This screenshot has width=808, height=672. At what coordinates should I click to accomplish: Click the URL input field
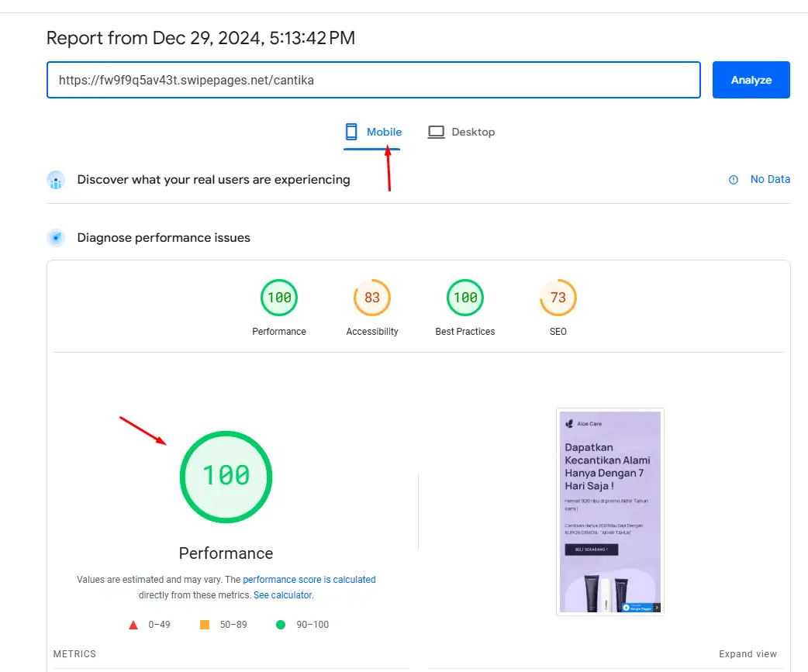click(x=374, y=80)
